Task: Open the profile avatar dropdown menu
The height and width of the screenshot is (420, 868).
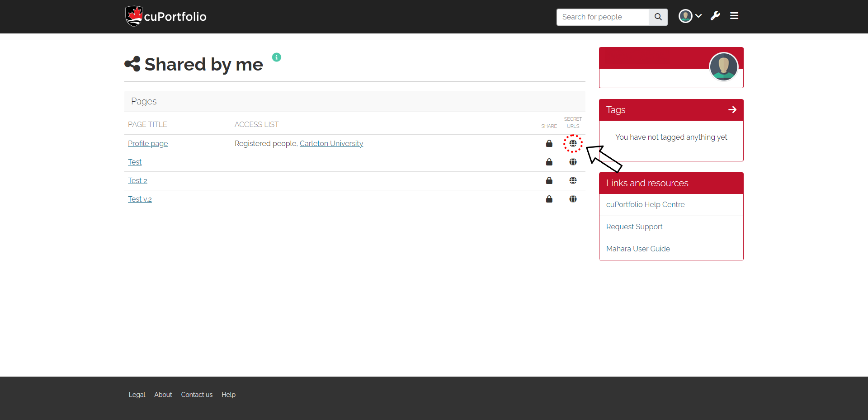Action: (689, 16)
